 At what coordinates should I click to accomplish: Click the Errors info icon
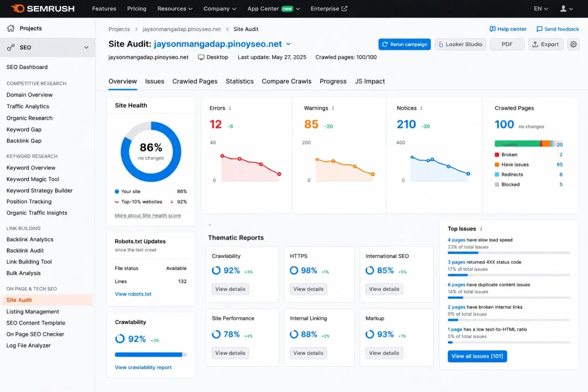click(230, 108)
